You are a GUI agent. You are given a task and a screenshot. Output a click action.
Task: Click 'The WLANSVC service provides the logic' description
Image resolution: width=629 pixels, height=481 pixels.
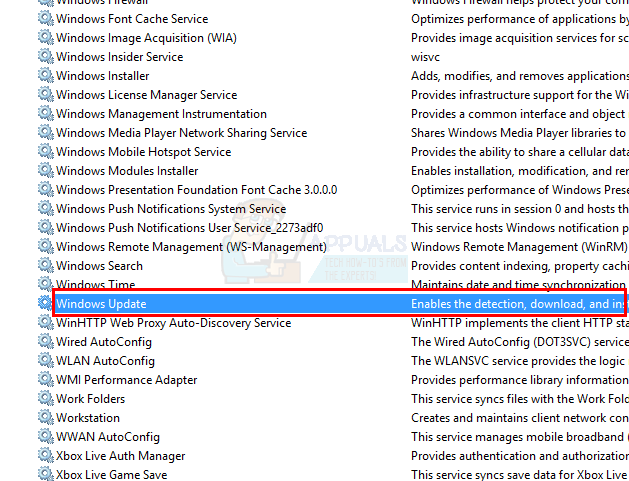point(518,361)
